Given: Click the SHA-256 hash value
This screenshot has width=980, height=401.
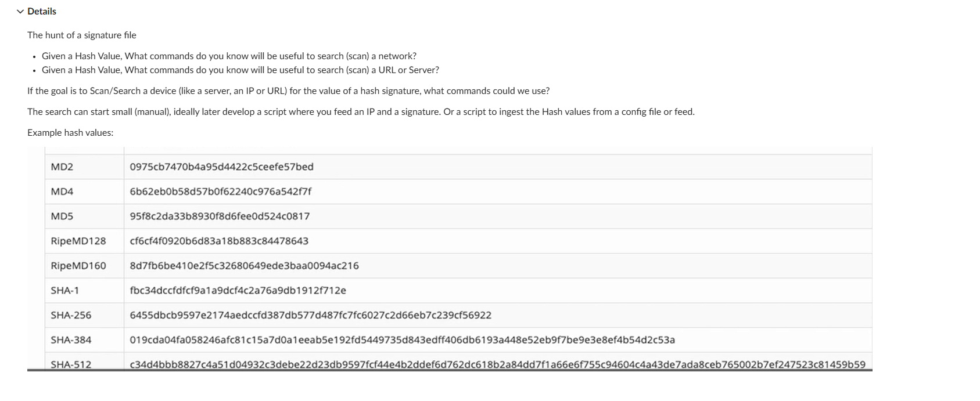Looking at the screenshot, I should point(310,315).
